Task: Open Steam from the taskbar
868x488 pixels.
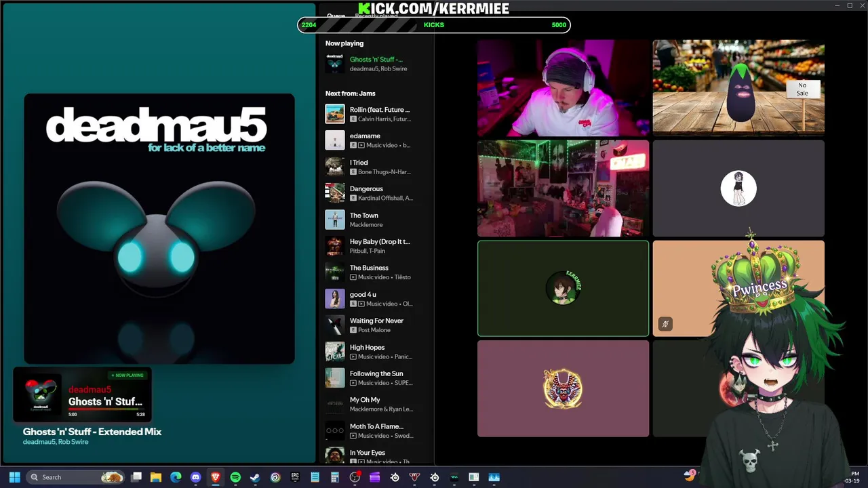Action: tap(255, 477)
